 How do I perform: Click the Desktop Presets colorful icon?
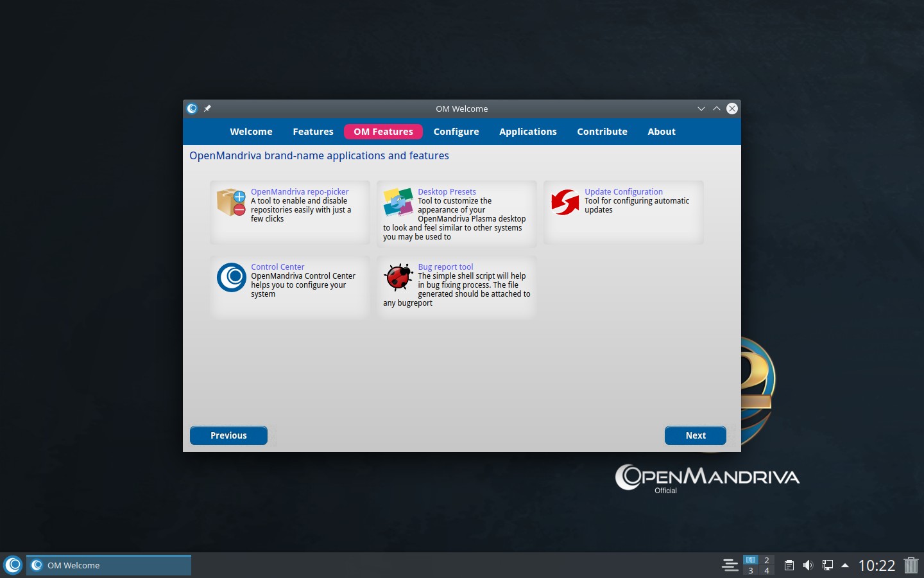[x=398, y=202]
